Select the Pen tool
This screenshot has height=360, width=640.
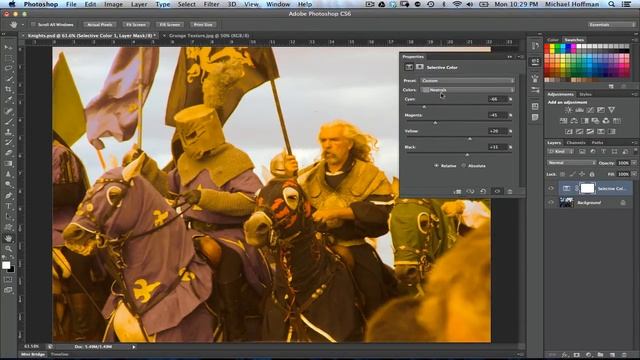[x=8, y=195]
